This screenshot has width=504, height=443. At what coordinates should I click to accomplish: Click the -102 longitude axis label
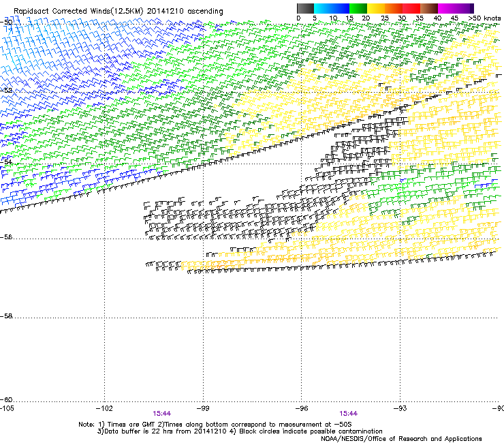pyautogui.click(x=104, y=408)
